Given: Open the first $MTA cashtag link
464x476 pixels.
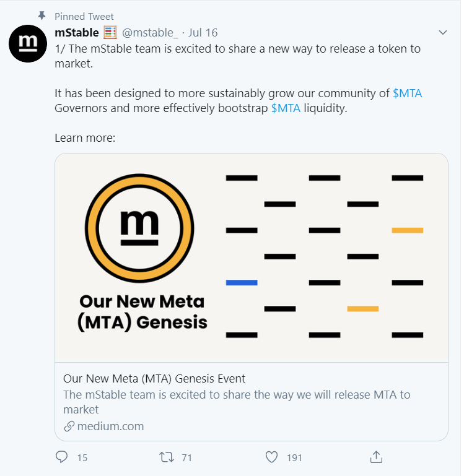Looking at the screenshot, I should pyautogui.click(x=407, y=93).
